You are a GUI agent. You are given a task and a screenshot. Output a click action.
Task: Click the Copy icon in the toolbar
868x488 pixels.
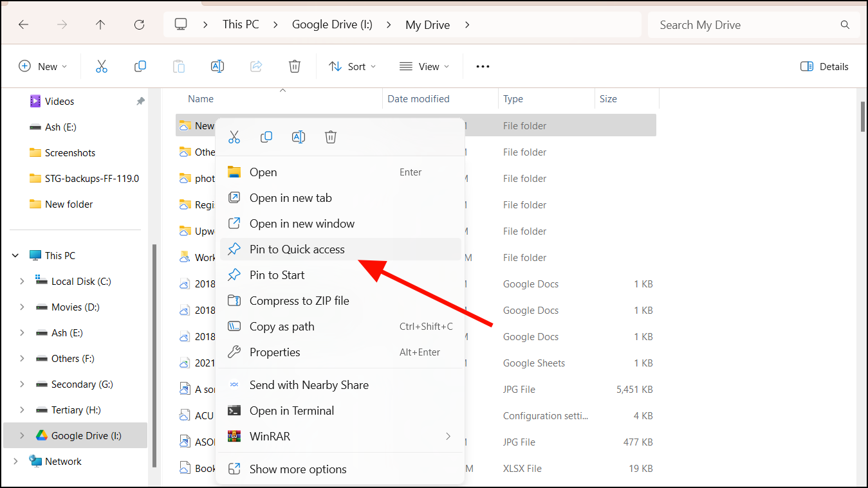click(140, 66)
